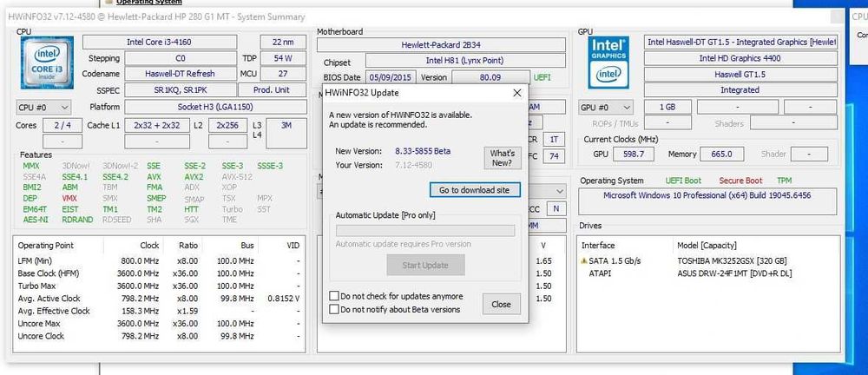Click the BIOS Date 05/09/2015 field
Viewport: 868px width, 375px height.
click(389, 77)
